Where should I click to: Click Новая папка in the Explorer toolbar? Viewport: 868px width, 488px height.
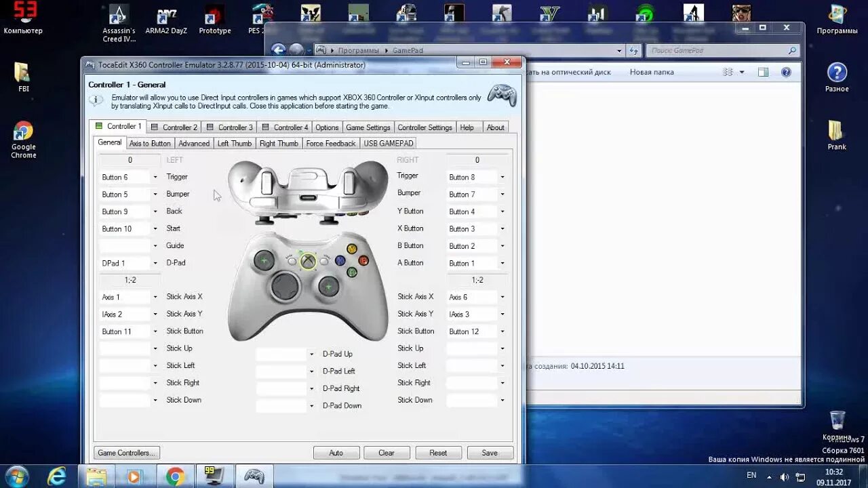coord(652,72)
